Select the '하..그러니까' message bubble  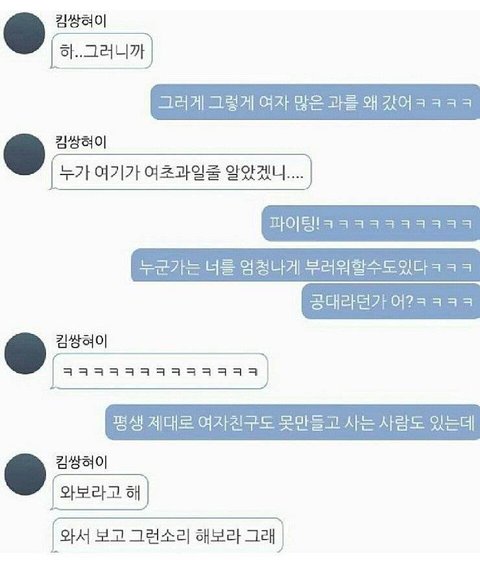click(x=101, y=51)
